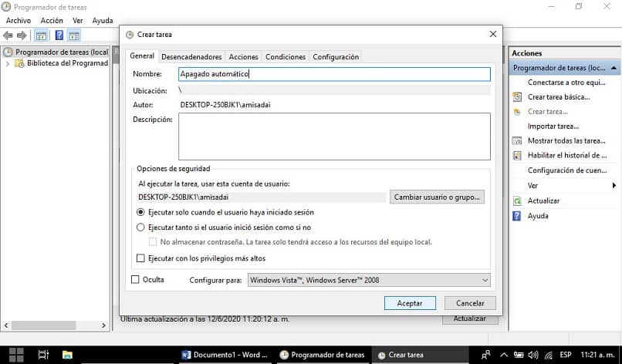The image size is (622, 364).
Task: Open File Explorer from the taskbar
Action: point(67,355)
